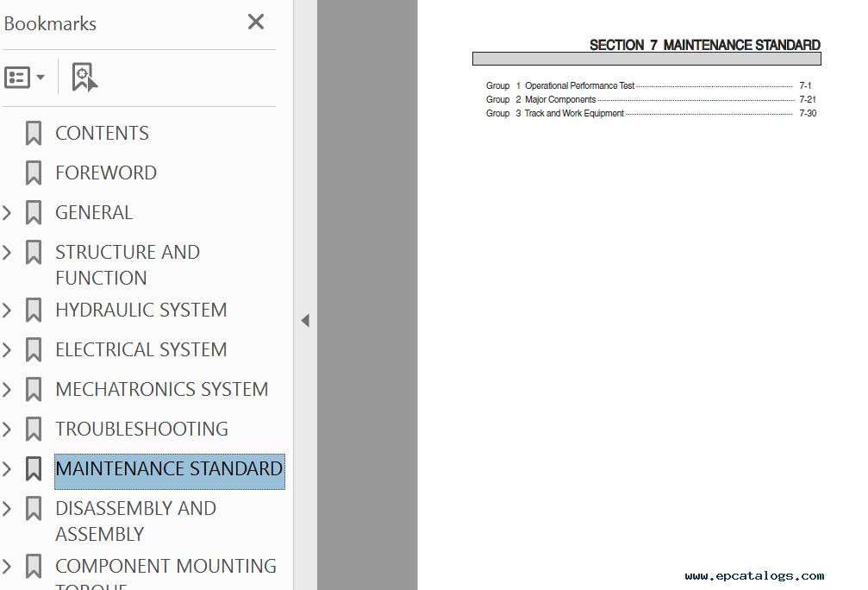
Task: Expand the MECHATRONICS SYSTEM bookmark
Action: (x=7, y=390)
